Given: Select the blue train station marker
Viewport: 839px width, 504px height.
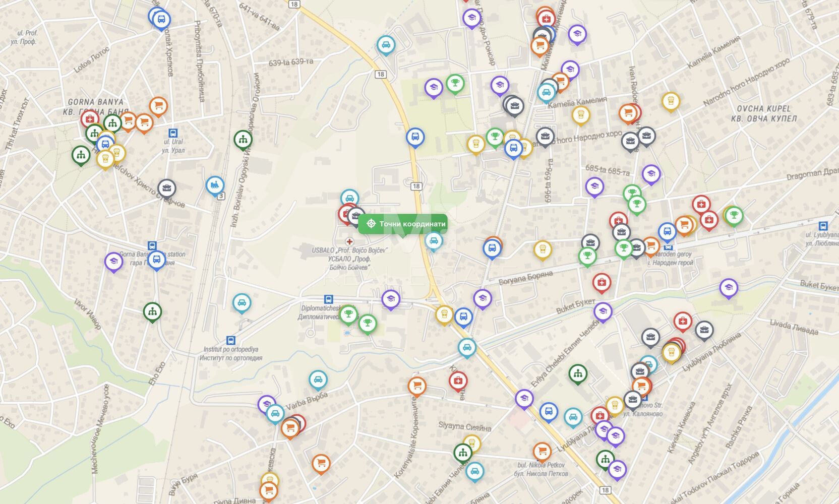Looking at the screenshot, I should [215, 186].
